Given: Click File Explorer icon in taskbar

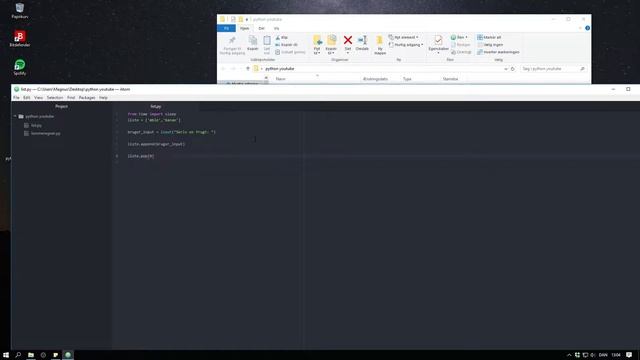Looking at the screenshot, I should click(x=31, y=355).
